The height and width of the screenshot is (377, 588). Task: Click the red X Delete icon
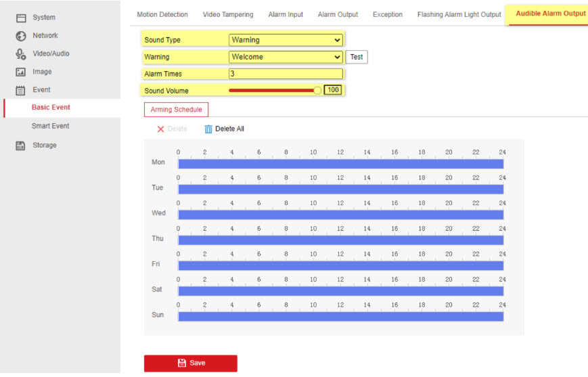click(160, 129)
